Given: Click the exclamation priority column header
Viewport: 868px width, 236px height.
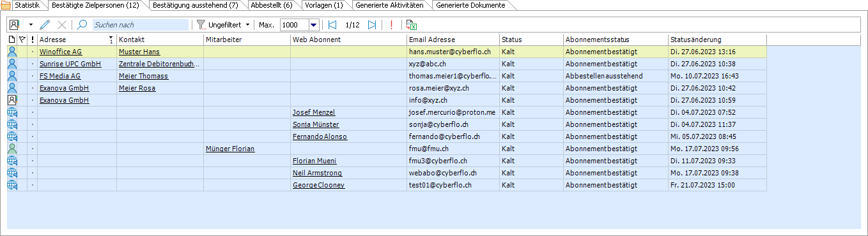Looking at the screenshot, I should [x=32, y=40].
